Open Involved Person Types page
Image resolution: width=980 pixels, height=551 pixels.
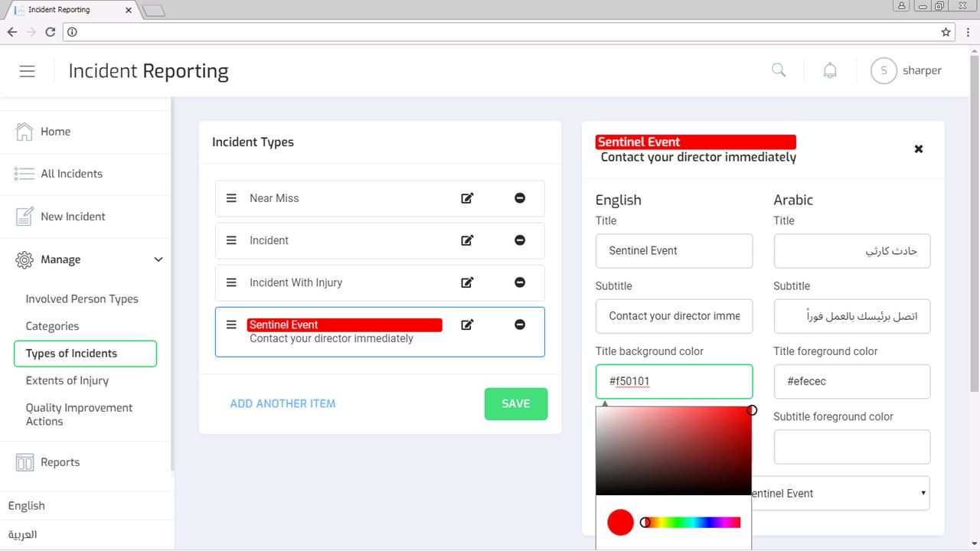pyautogui.click(x=82, y=299)
